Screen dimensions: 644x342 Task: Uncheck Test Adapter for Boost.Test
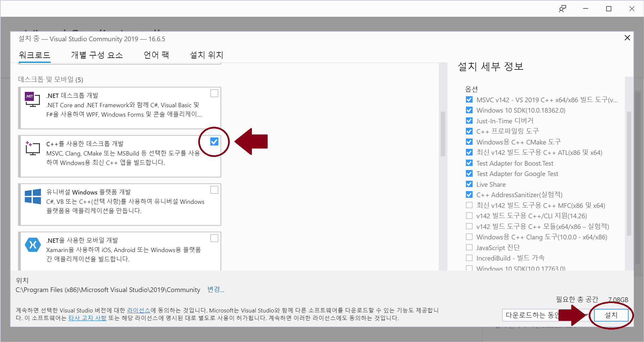(469, 163)
